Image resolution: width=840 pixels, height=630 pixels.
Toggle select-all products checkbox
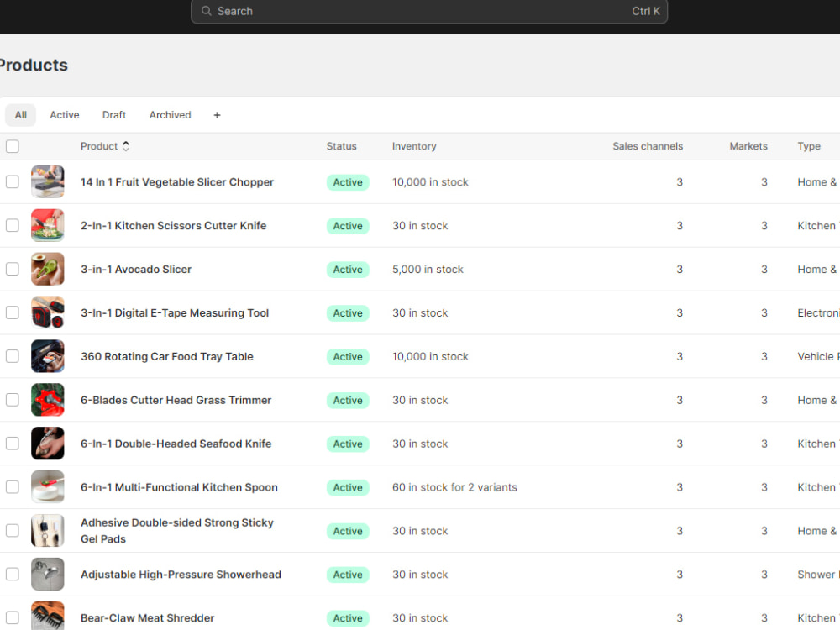13,146
